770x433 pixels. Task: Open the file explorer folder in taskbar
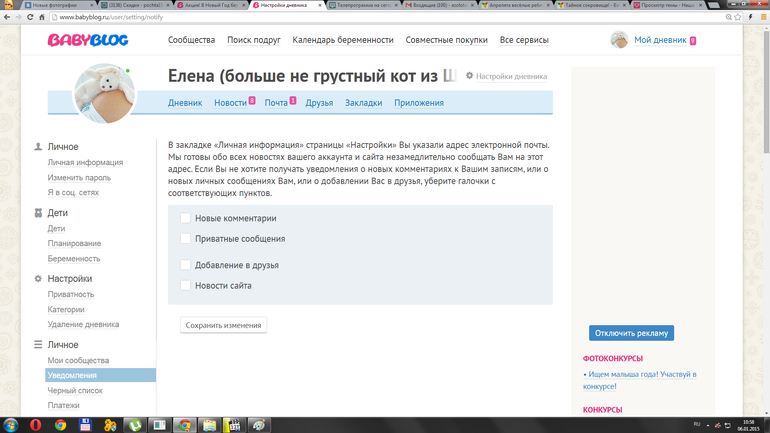(x=209, y=425)
